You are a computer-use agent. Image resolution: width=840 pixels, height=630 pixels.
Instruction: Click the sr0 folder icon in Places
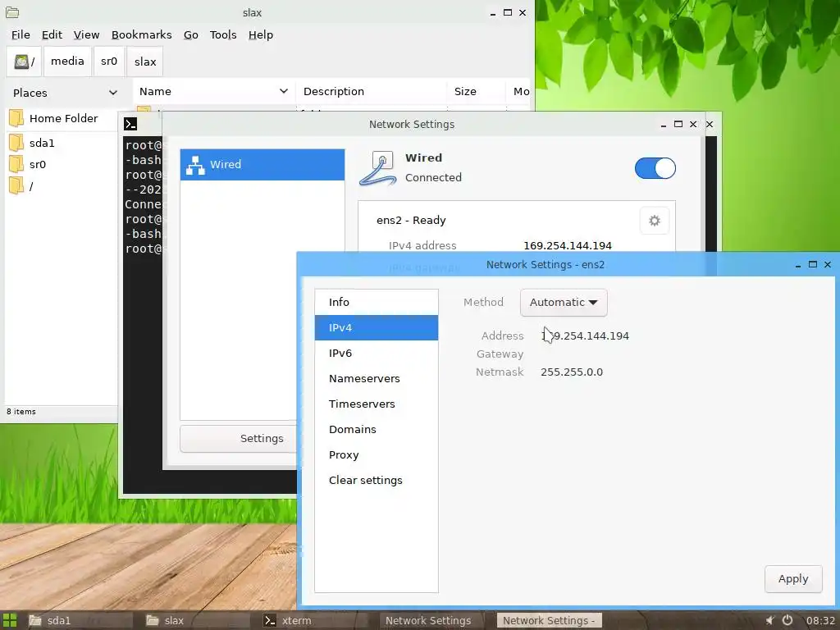[16, 164]
